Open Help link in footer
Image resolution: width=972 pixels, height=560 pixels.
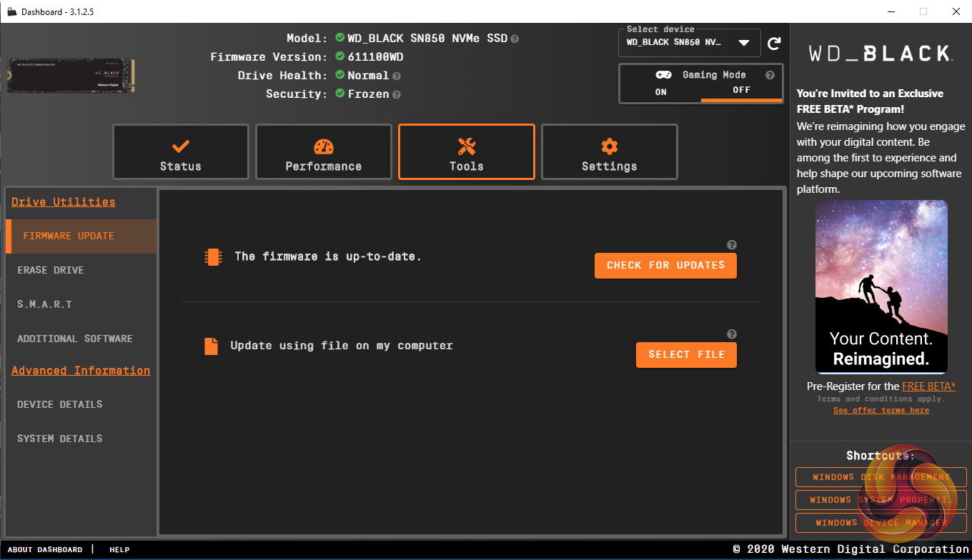(x=119, y=550)
